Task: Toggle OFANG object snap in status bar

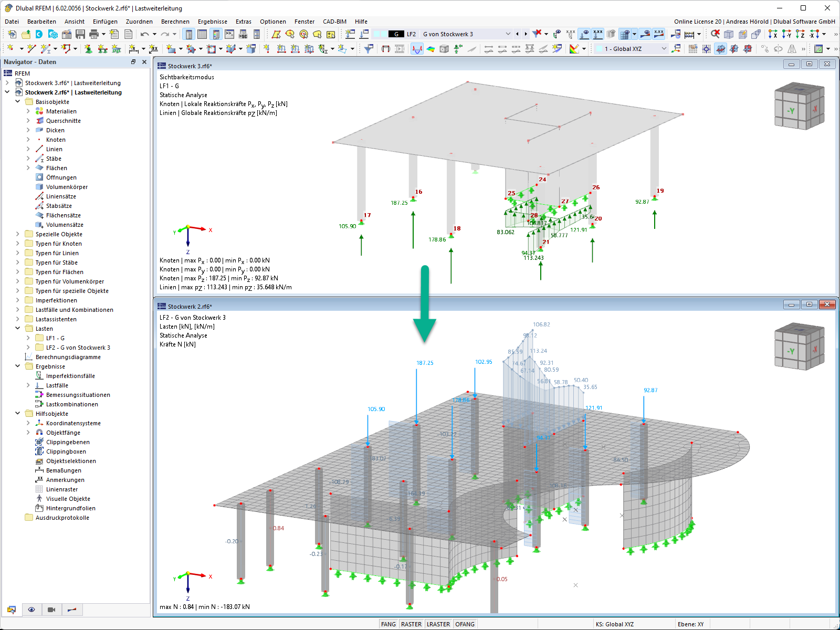Action: click(x=465, y=624)
